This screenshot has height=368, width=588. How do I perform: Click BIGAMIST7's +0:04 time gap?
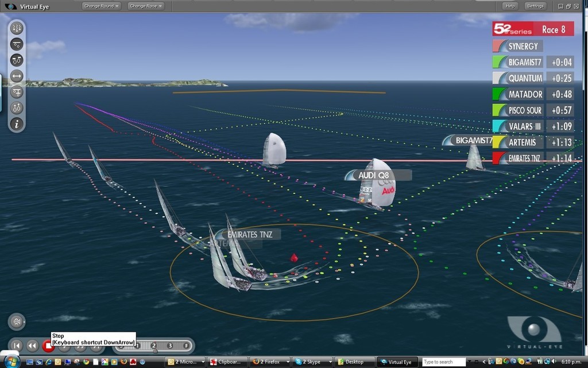click(x=560, y=62)
